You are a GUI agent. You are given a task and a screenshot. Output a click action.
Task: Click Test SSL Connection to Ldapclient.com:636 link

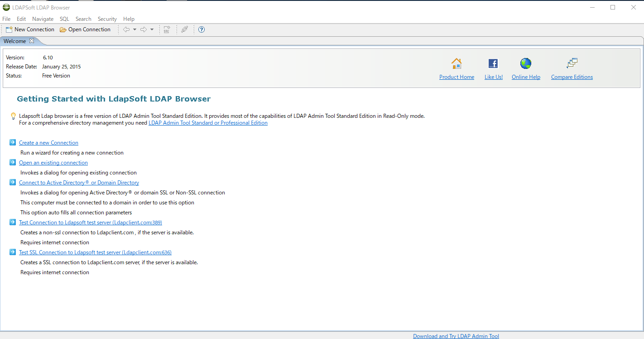coord(95,252)
